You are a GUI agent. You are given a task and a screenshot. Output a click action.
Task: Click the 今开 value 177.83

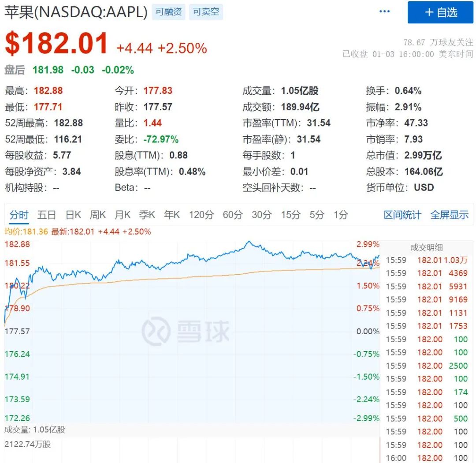coord(158,90)
